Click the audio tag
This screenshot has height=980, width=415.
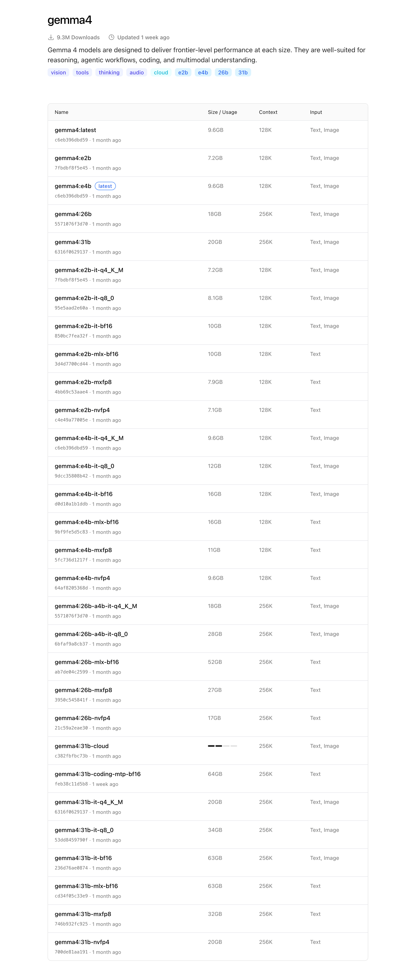point(137,73)
